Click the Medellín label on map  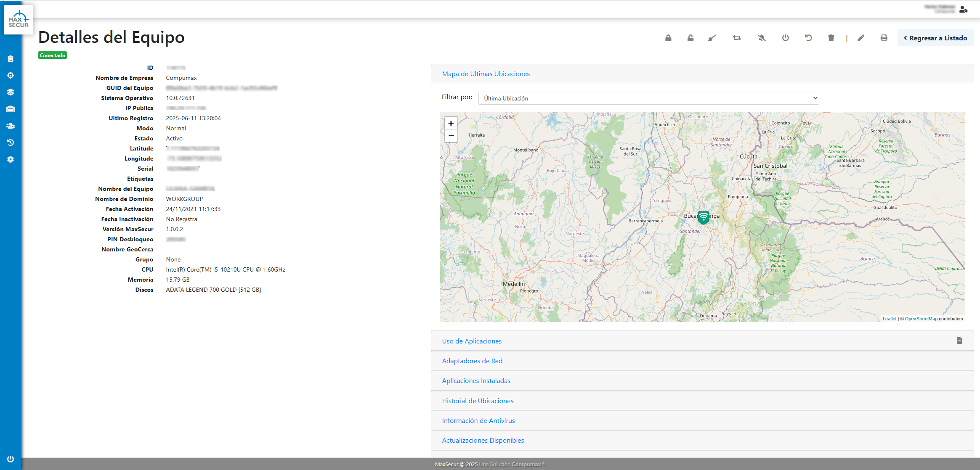point(514,284)
